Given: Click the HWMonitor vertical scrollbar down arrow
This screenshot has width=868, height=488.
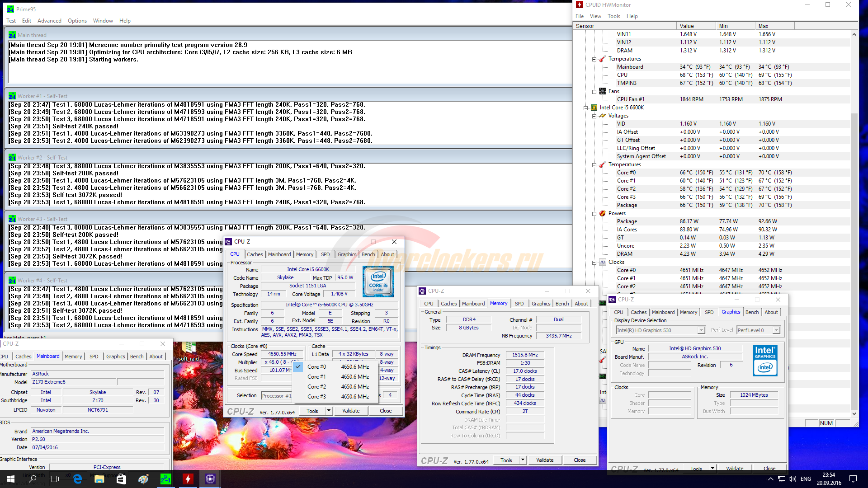Looking at the screenshot, I should (x=854, y=413).
